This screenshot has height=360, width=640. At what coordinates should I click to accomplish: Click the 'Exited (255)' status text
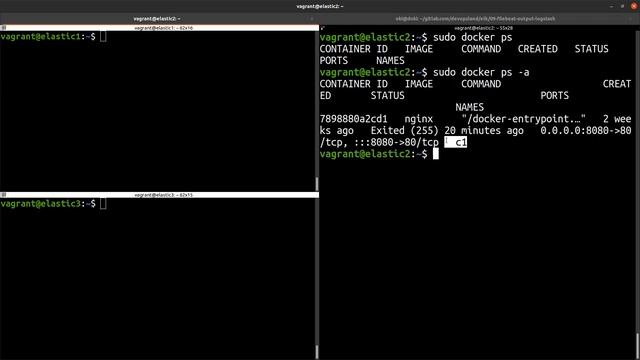tap(404, 131)
